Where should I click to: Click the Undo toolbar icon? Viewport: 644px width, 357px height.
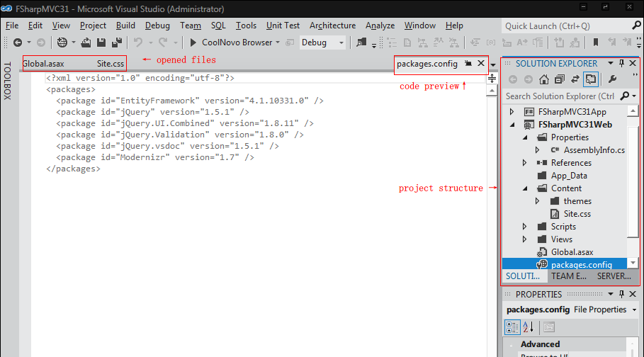(138, 42)
